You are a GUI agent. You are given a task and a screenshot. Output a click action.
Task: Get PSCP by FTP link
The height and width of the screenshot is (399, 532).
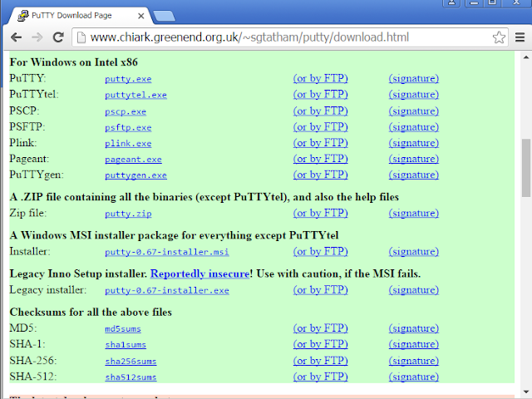click(321, 111)
